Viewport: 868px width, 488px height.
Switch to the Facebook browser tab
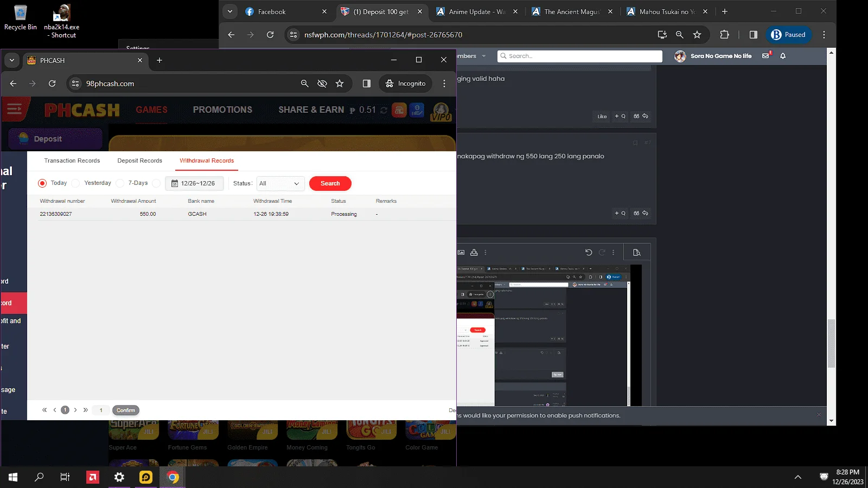(x=285, y=11)
